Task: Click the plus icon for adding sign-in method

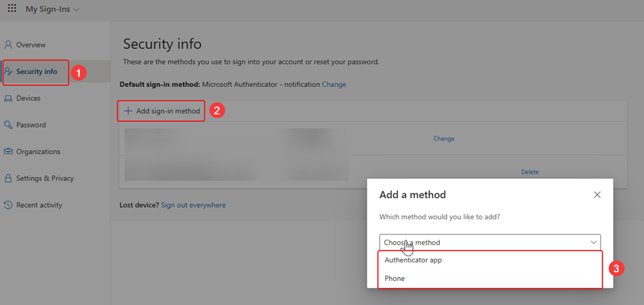Action: click(x=128, y=111)
